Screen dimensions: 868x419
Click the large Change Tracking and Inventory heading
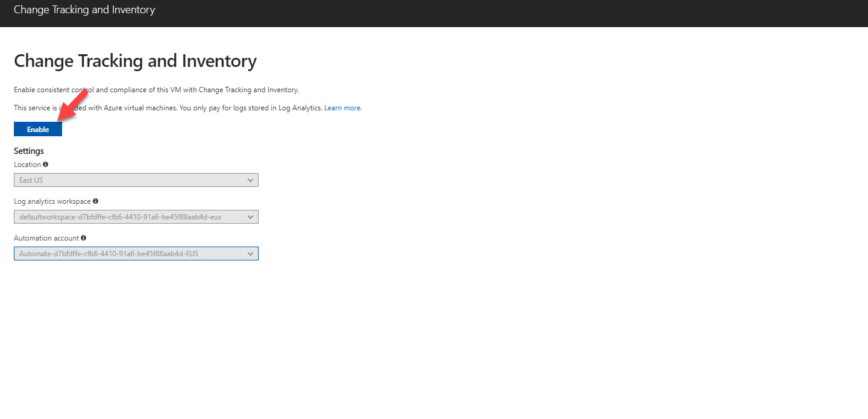point(135,61)
